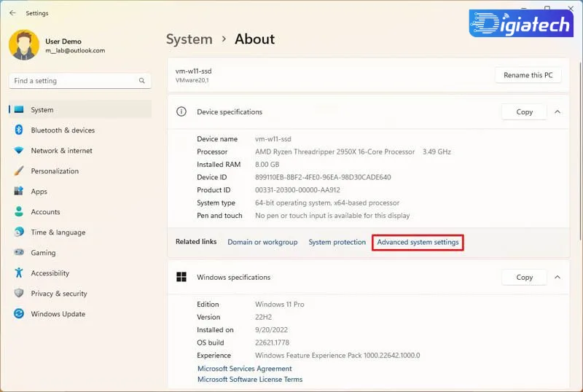The height and width of the screenshot is (392, 583).
Task: Click the Windows logo beside Windows specifications
Action: 181,277
